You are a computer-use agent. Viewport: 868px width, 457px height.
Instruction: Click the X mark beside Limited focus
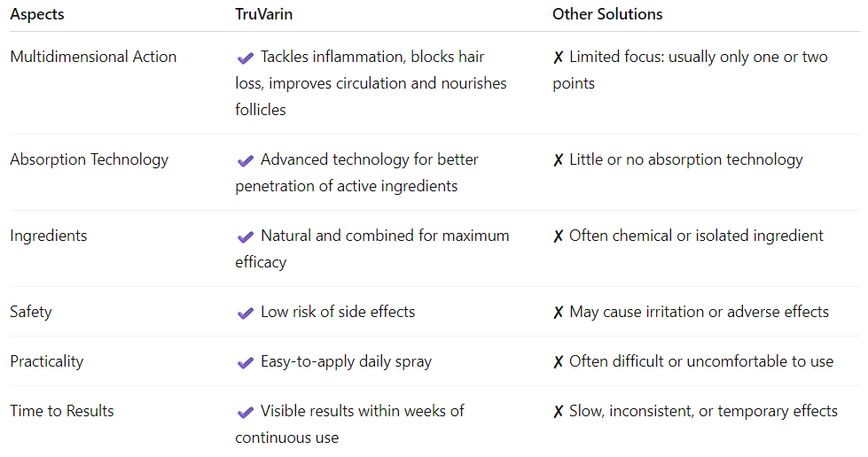point(559,58)
